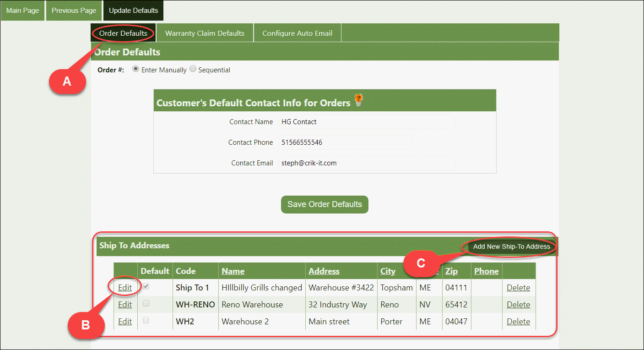Go to Main Page
The width and height of the screenshot is (644, 350).
[x=22, y=11]
